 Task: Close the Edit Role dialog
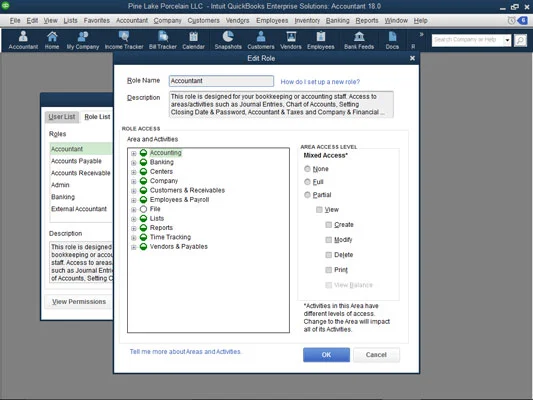412,58
